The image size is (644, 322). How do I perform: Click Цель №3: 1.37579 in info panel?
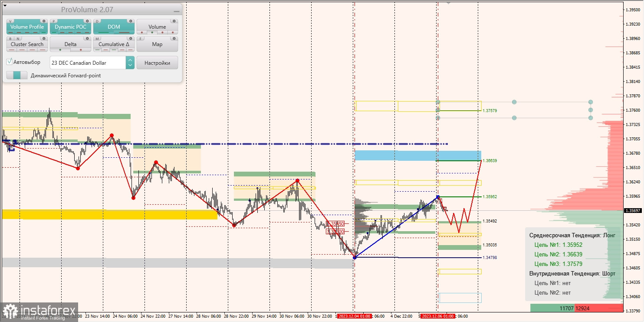pyautogui.click(x=559, y=264)
